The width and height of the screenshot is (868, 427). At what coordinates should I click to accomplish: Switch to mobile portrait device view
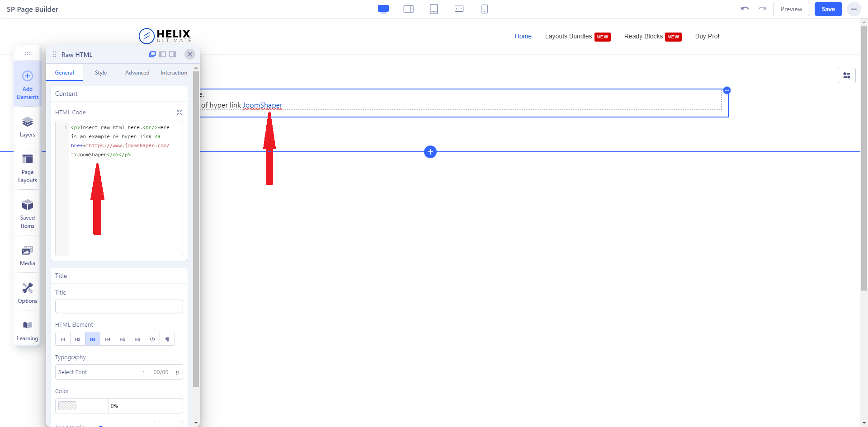point(485,9)
